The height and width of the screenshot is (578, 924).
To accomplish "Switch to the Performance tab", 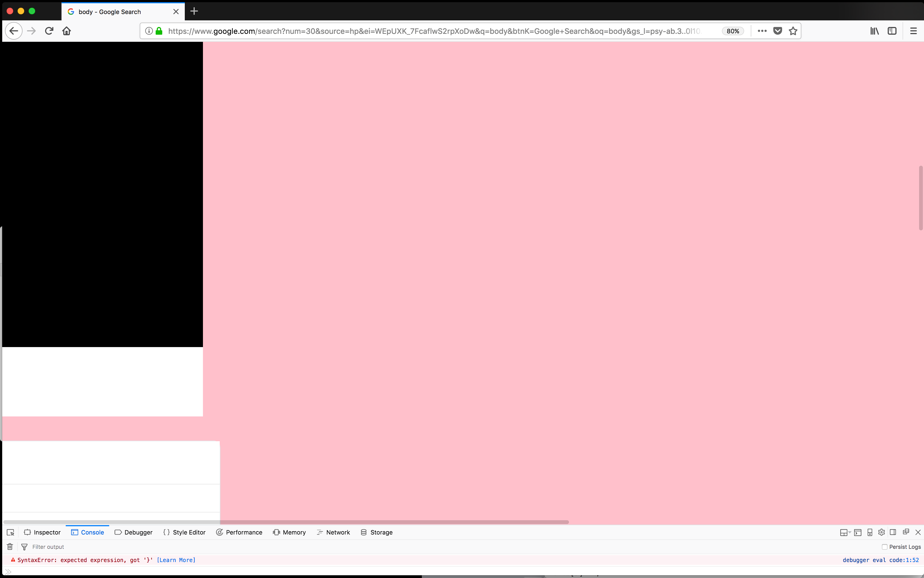I will (x=239, y=533).
